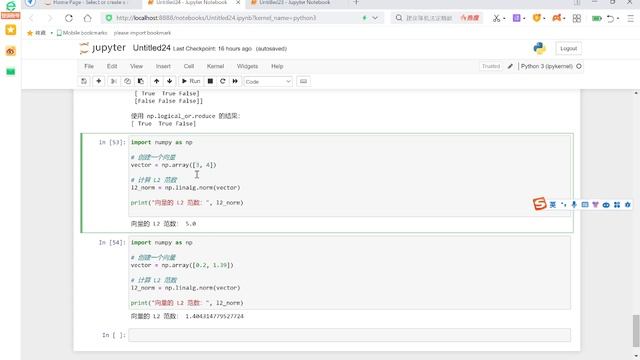Image resolution: width=640 pixels, height=360 pixels.
Task: Open the Edit menu
Action: (x=112, y=66)
